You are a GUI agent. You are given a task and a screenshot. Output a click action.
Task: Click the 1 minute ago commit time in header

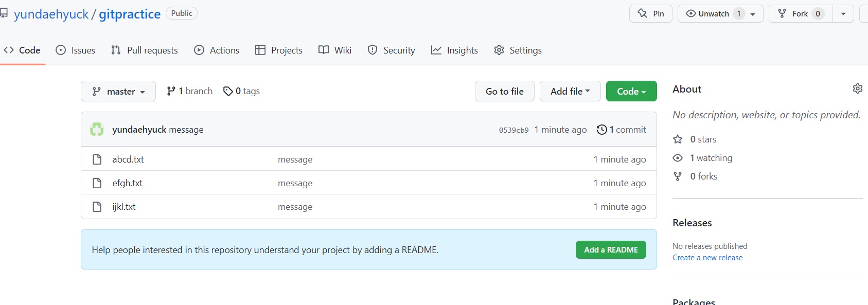tap(560, 130)
